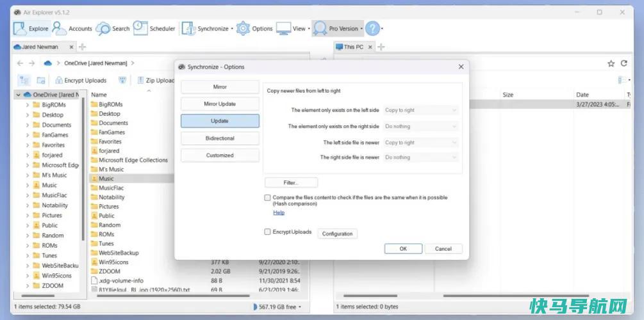Expand the Documents tree node
The width and height of the screenshot is (644, 320).
28,125
